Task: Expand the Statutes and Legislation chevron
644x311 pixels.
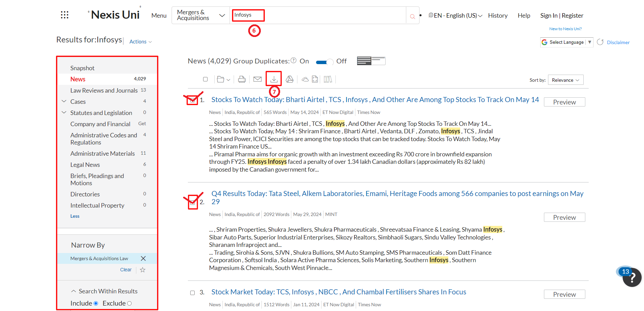Action: 64,112
